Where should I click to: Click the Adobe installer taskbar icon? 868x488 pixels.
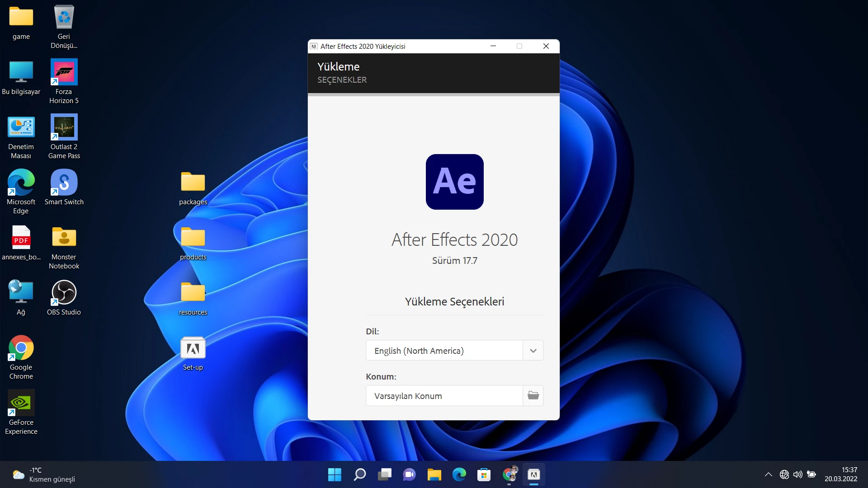533,474
